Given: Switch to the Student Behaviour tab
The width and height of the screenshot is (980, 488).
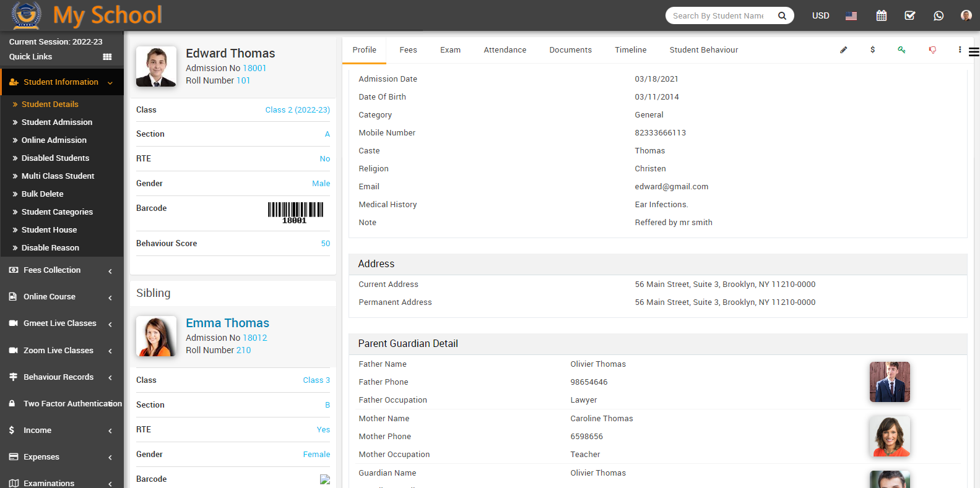Looking at the screenshot, I should click(703, 50).
